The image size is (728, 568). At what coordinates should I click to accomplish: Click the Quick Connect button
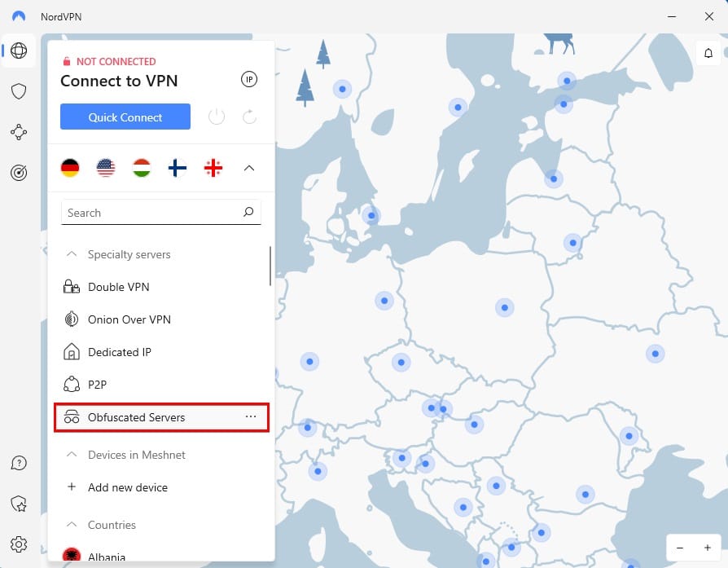coord(125,117)
